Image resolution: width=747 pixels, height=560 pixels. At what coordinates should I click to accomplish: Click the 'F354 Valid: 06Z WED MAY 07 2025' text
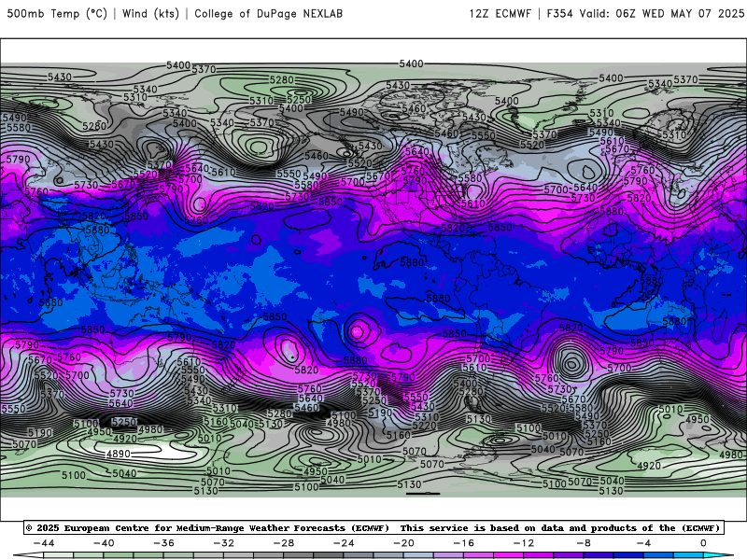point(645,13)
